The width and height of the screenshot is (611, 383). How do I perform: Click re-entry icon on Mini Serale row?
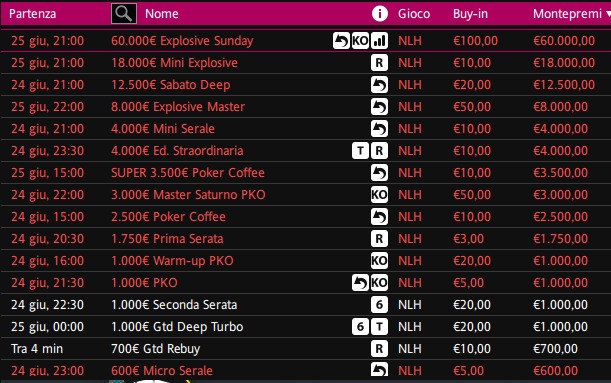pyautogui.click(x=379, y=129)
